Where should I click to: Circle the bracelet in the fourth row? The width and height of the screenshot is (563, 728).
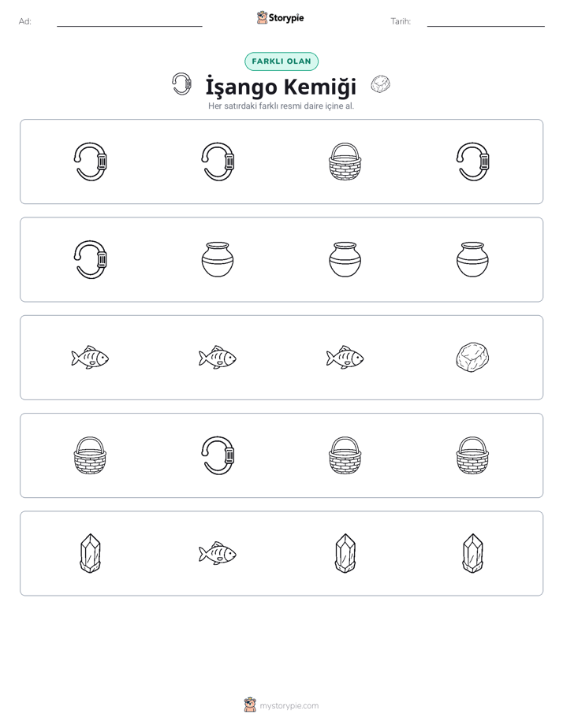(x=218, y=455)
